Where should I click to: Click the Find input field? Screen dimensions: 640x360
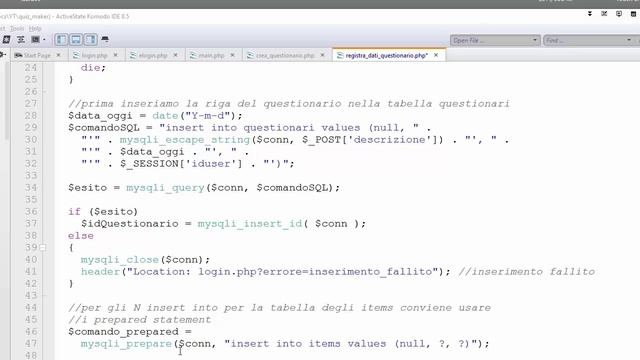tap(584, 40)
